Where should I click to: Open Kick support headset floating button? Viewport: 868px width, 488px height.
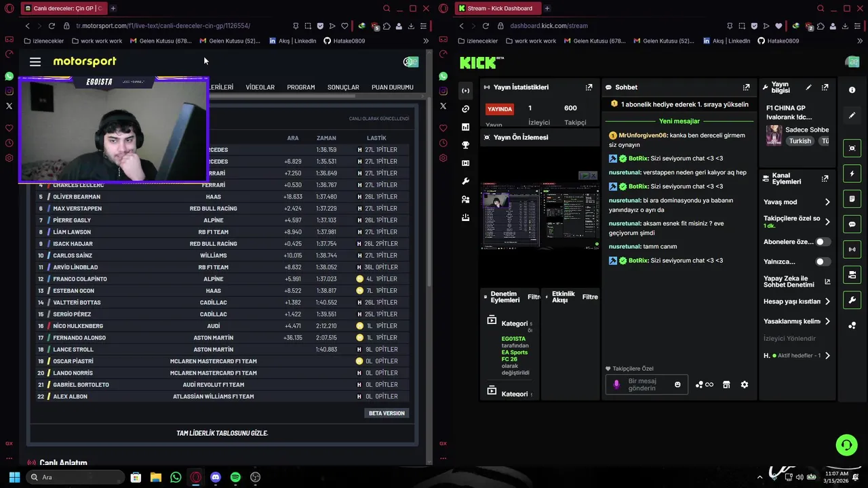point(846,445)
